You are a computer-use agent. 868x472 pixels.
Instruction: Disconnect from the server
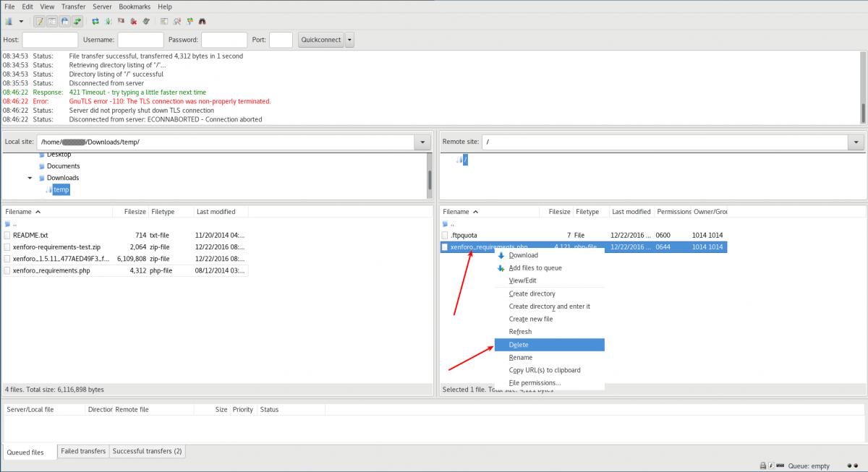pos(132,21)
